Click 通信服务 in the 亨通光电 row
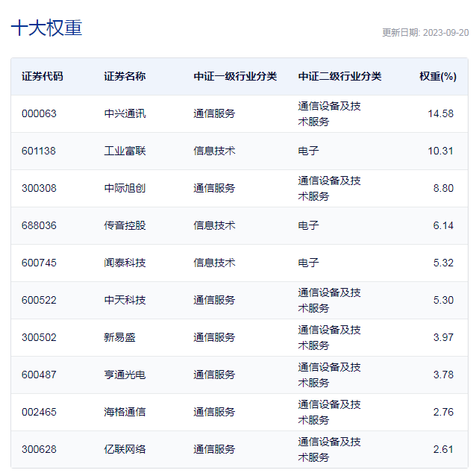476x476 pixels. [214, 375]
